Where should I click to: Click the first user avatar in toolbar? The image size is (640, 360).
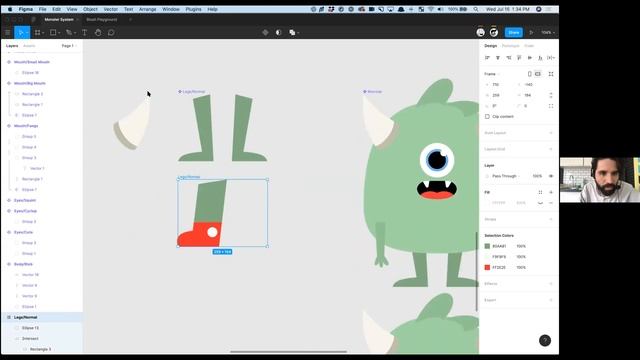[x=480, y=32]
